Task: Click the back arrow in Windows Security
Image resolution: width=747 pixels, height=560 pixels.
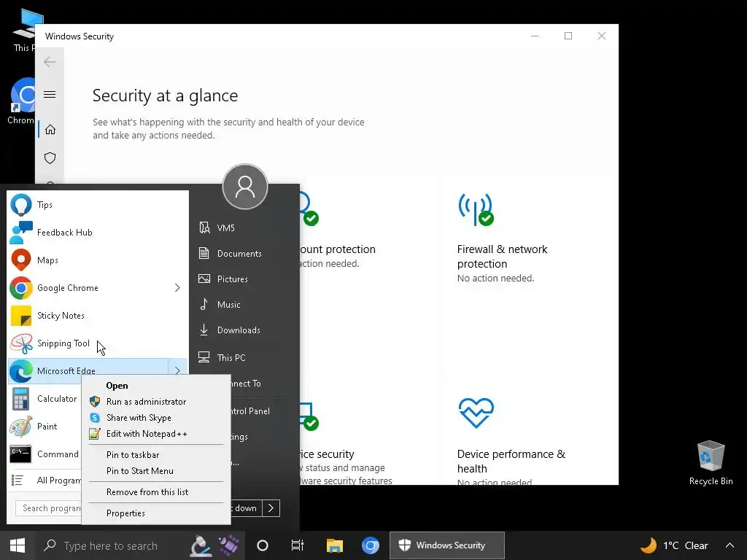Action: [50, 62]
